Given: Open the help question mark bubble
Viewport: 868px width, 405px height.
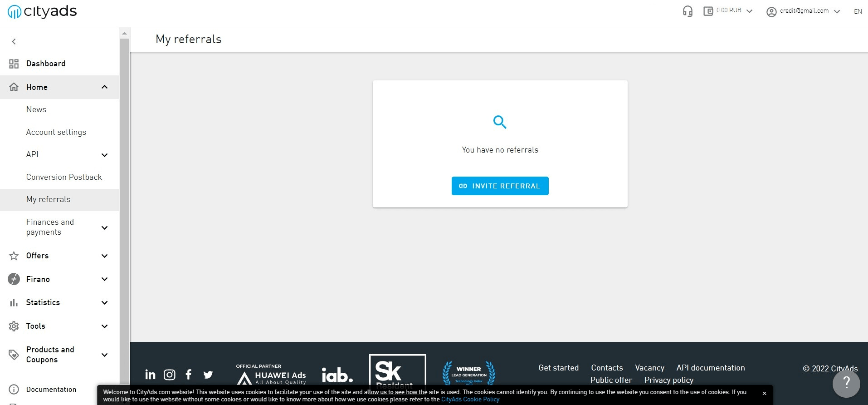Looking at the screenshot, I should tap(846, 383).
